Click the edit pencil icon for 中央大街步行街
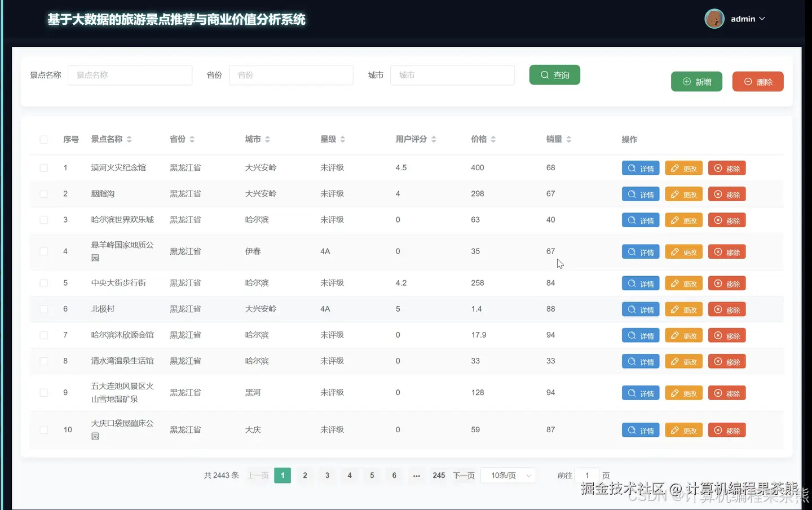The image size is (812, 510). (x=676, y=283)
